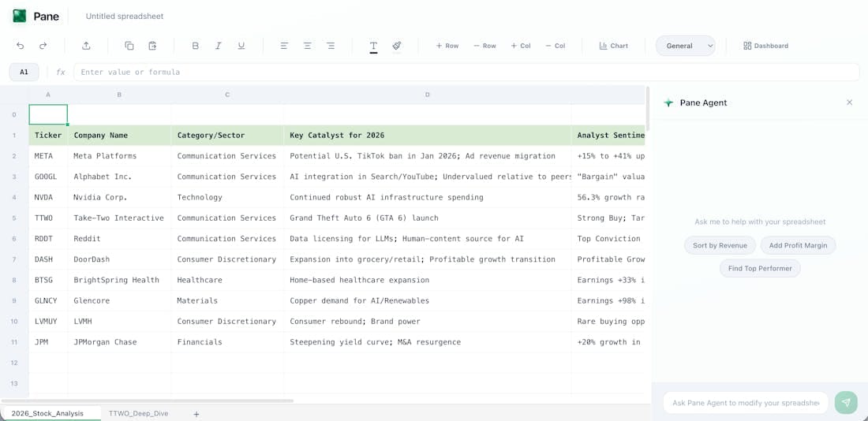This screenshot has width=868, height=421.
Task: Click the Category/Sector header cell
Action: [x=227, y=135]
